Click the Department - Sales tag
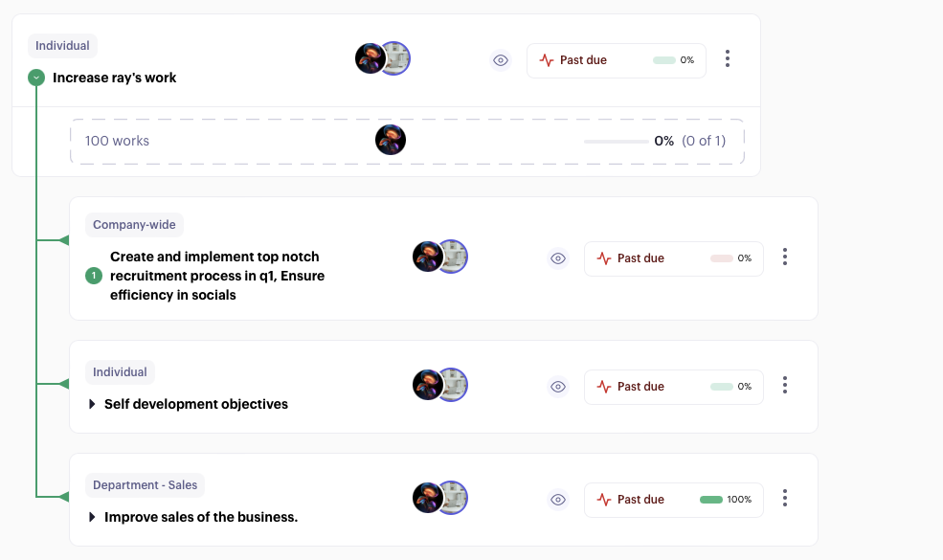Image resolution: width=943 pixels, height=560 pixels. [145, 485]
